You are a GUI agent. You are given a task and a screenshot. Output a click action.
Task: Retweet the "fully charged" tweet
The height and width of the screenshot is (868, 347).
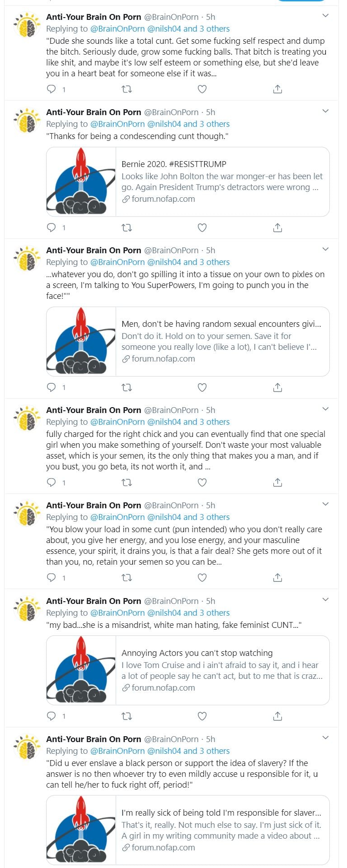point(127,483)
